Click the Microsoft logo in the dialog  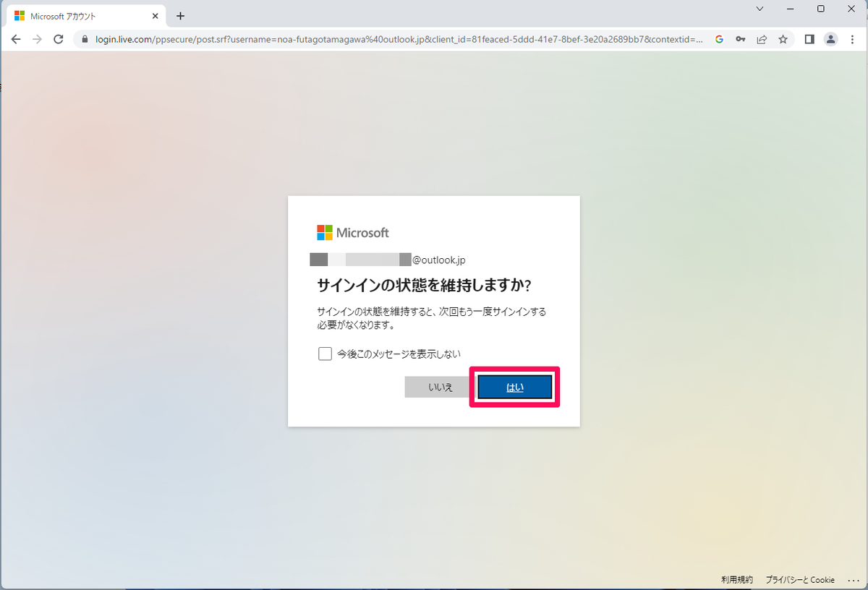point(353,232)
